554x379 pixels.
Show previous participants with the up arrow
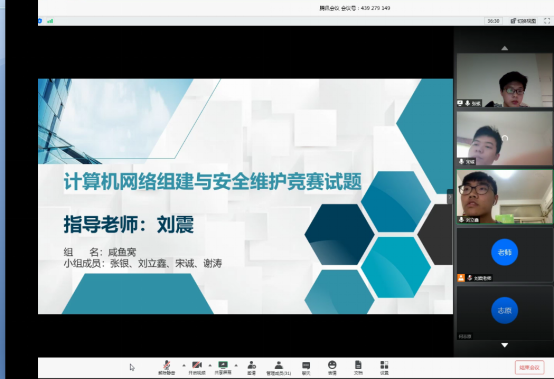click(x=505, y=48)
